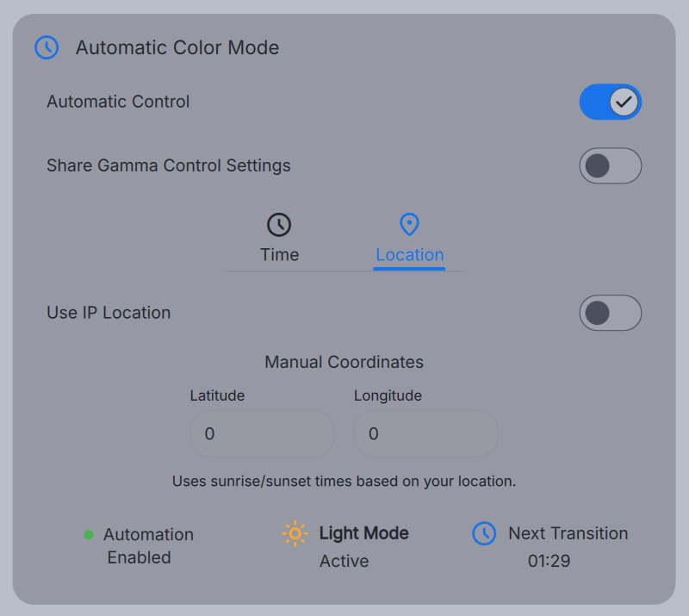Click the sun icon next to Light Mode
This screenshot has width=689, height=616.
295,533
